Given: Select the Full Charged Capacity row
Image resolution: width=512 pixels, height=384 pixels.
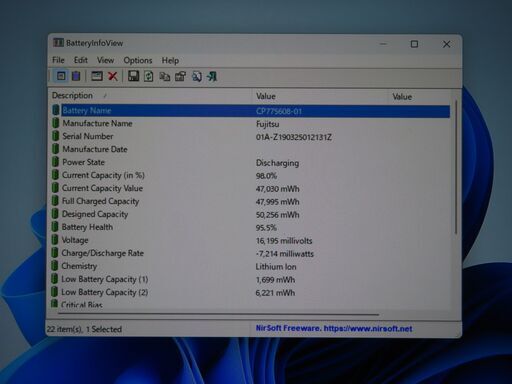Looking at the screenshot, I should (251, 201).
